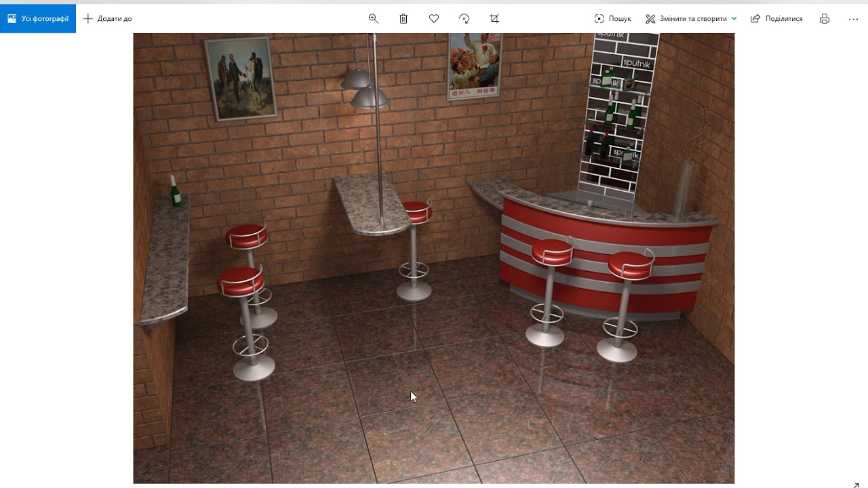Zoom in with the magnifier icon

(x=373, y=19)
